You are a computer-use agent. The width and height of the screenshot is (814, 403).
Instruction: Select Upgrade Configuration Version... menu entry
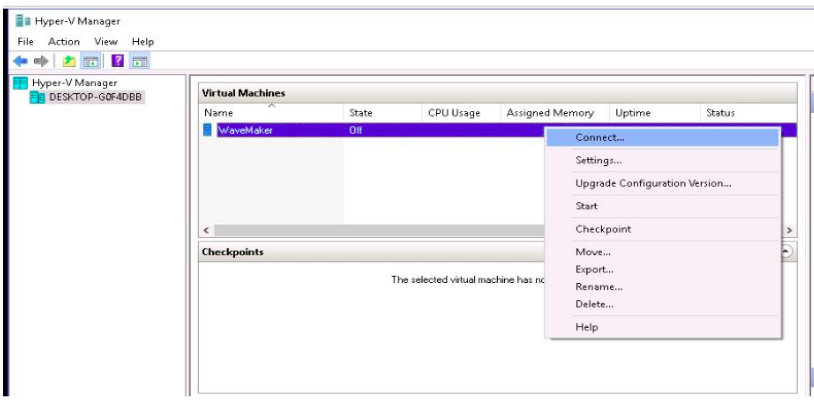coord(653,183)
